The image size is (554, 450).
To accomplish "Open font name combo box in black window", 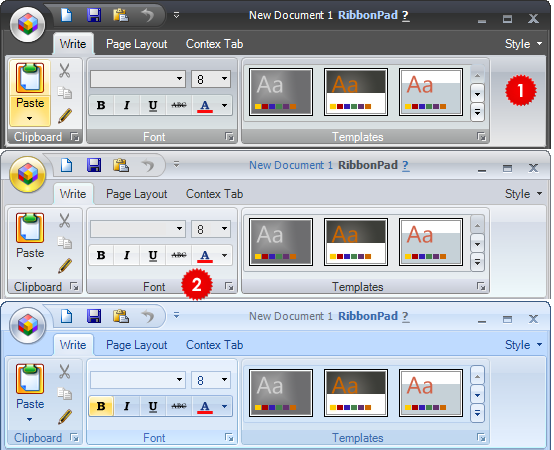I will (x=138, y=79).
